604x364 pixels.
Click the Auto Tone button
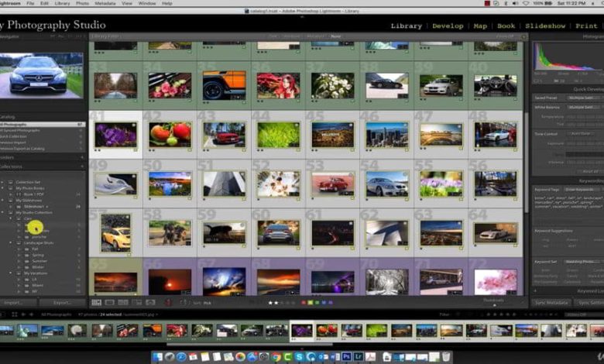[581, 134]
